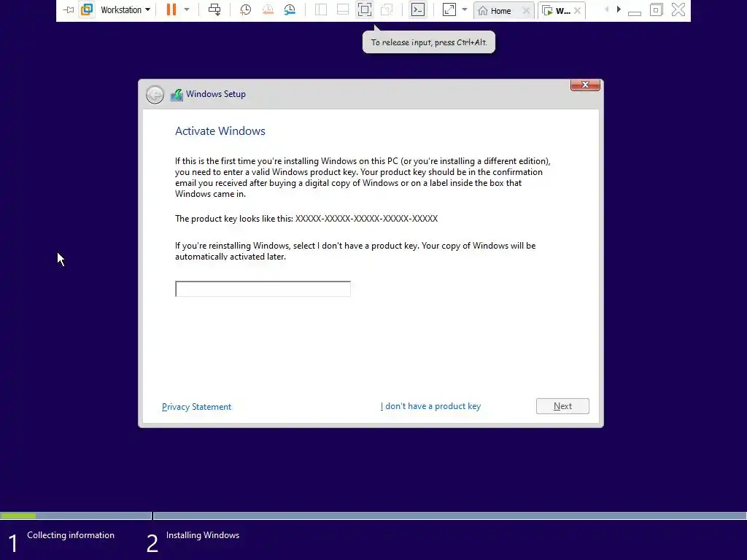Close the running VM tab

click(578, 10)
